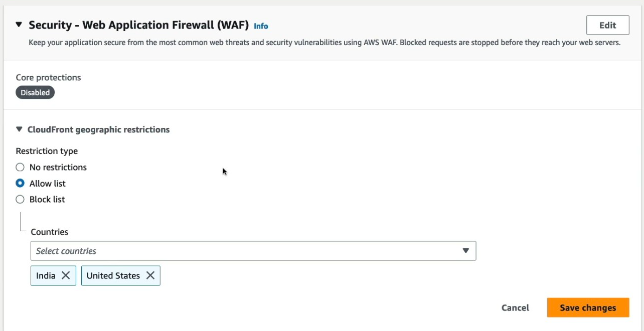Open the Info link beside WAF heading

261,26
